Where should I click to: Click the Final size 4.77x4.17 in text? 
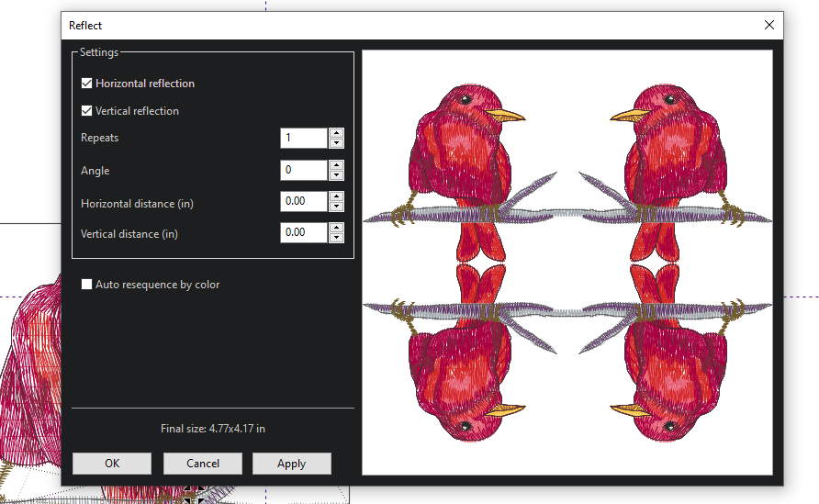coord(213,429)
